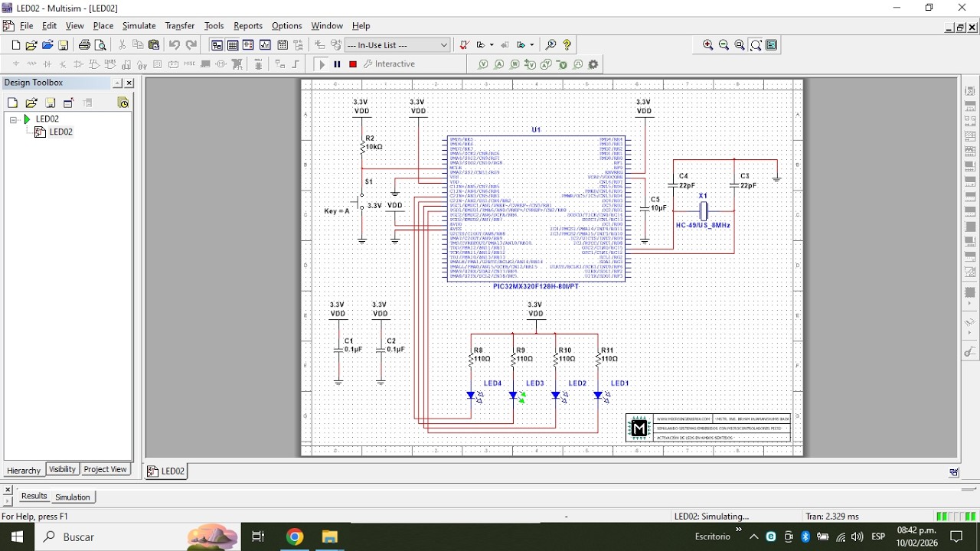Open Print Preview from toolbar

point(100,45)
